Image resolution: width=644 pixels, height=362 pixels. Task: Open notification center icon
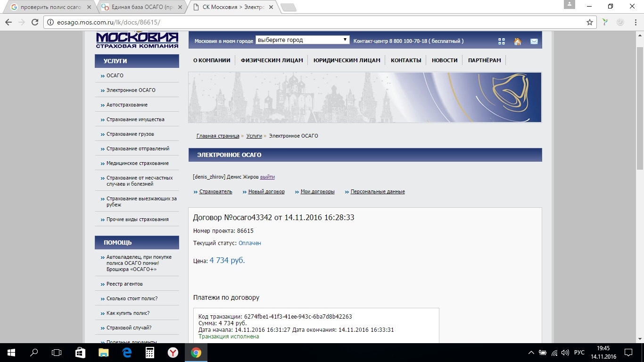[628, 353]
